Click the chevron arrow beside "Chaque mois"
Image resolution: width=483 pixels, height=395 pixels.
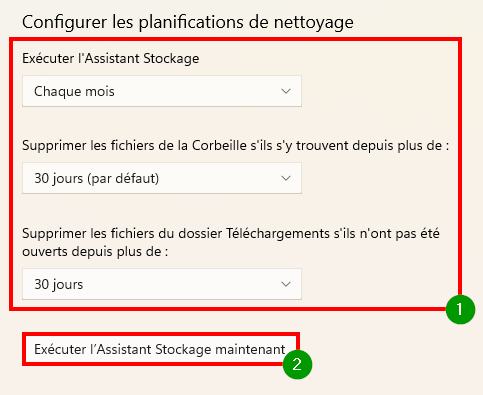point(286,91)
